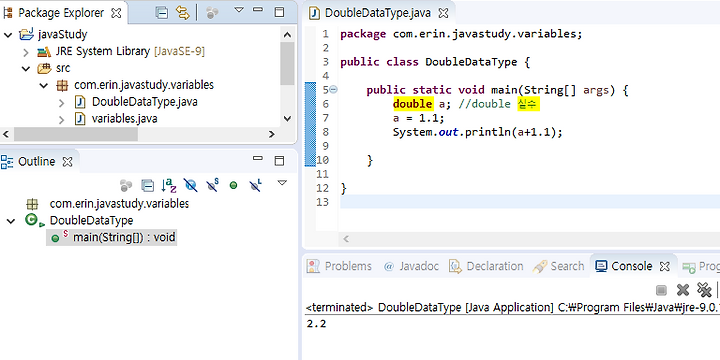Expand the JRE System Library node

point(26,52)
